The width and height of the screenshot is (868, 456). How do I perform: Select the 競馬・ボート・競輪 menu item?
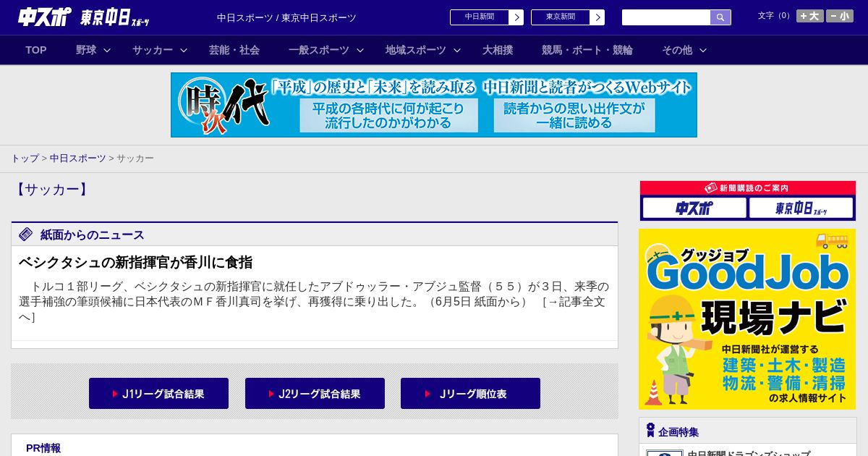[x=587, y=50]
